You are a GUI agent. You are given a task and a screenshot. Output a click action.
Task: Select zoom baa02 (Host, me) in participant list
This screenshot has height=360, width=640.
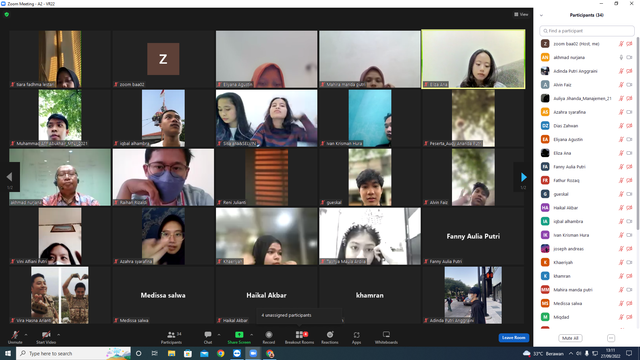(x=587, y=44)
